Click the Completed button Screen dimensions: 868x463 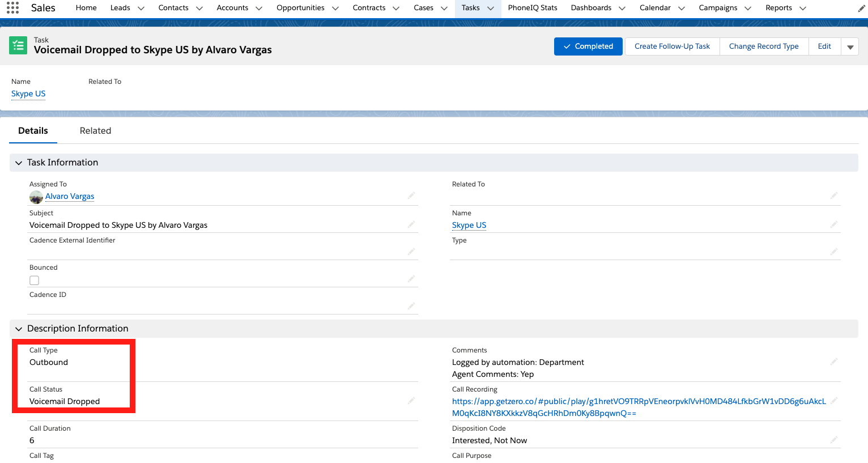point(588,46)
